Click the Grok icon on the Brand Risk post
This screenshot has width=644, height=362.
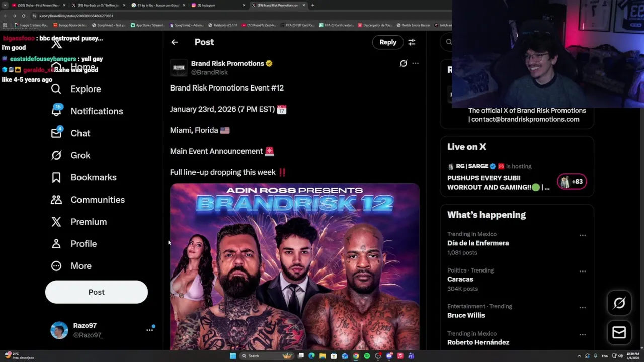click(404, 63)
